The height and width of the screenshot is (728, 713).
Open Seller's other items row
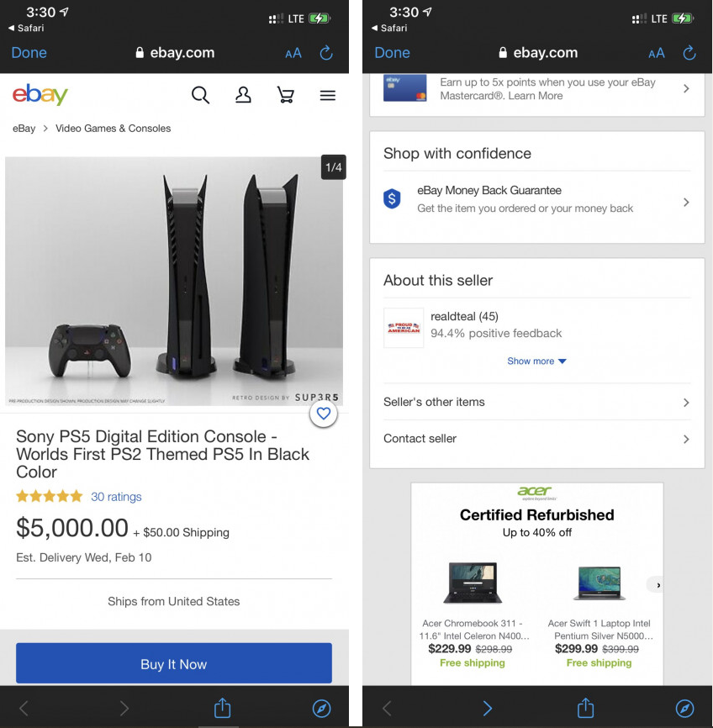tap(537, 402)
